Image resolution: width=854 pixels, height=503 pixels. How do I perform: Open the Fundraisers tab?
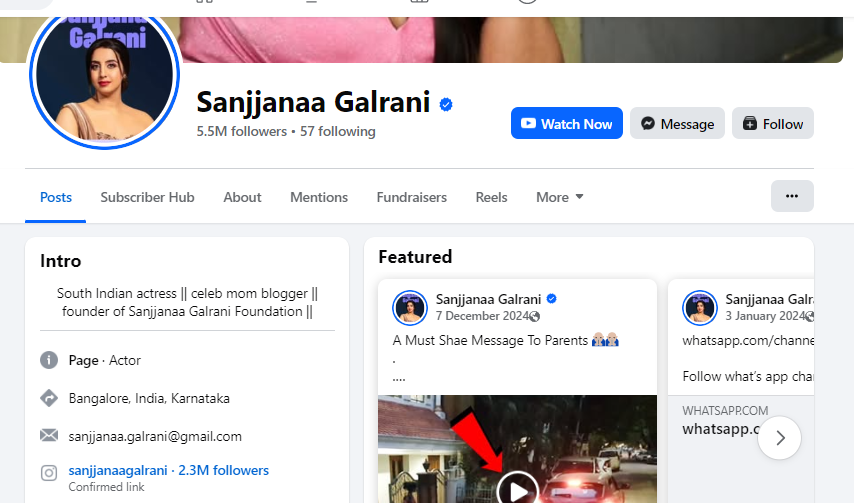pyautogui.click(x=412, y=197)
